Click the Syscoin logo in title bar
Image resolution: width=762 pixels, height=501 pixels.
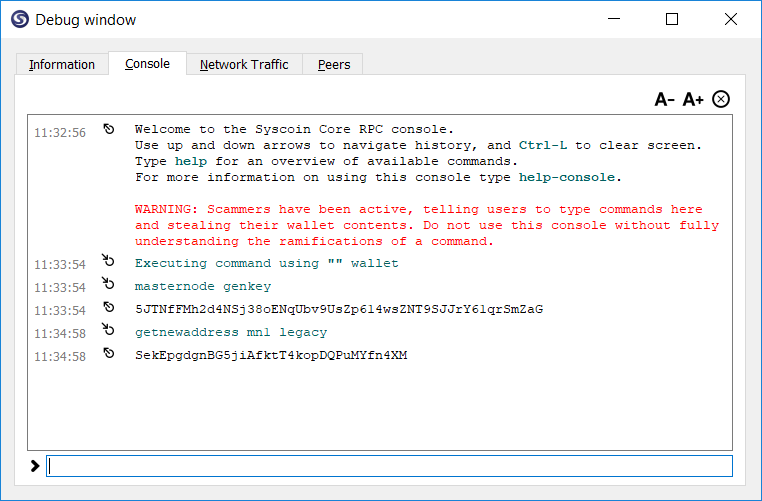pyautogui.click(x=20, y=19)
